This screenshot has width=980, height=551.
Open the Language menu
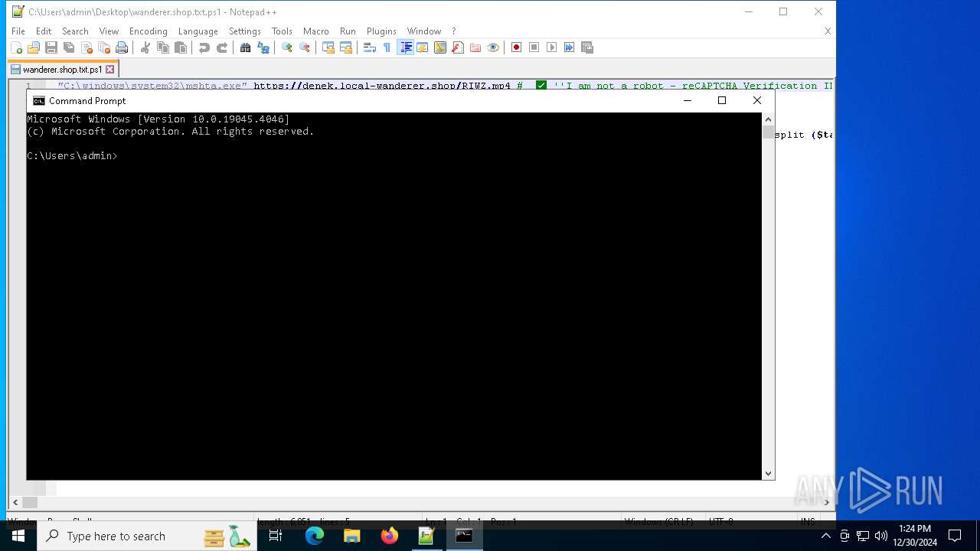pyautogui.click(x=198, y=31)
